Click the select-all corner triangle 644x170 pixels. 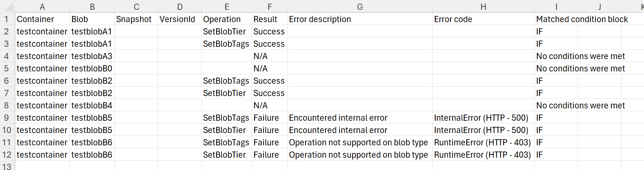pyautogui.click(x=8, y=7)
